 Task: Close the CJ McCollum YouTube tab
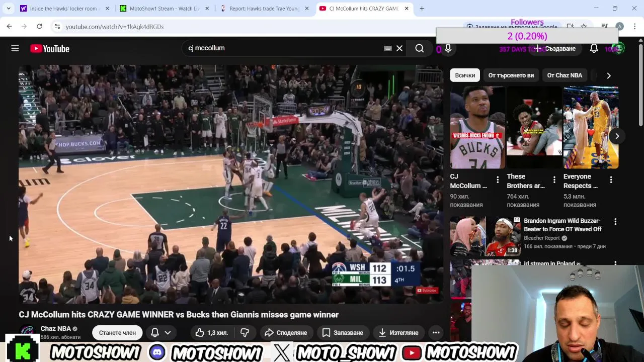[407, 9]
